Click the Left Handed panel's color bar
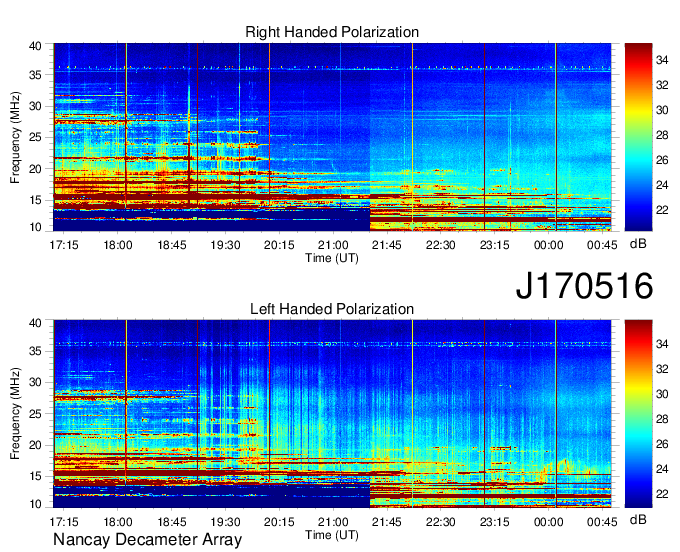The image size is (680, 552). point(638,414)
